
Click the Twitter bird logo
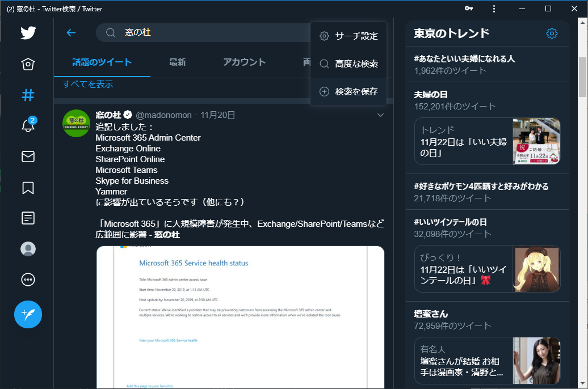(x=27, y=32)
